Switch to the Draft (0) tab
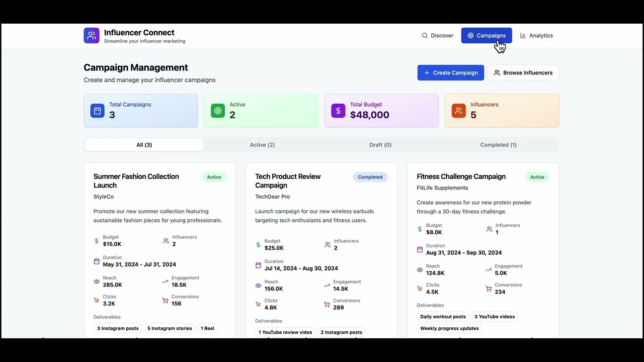 click(380, 145)
